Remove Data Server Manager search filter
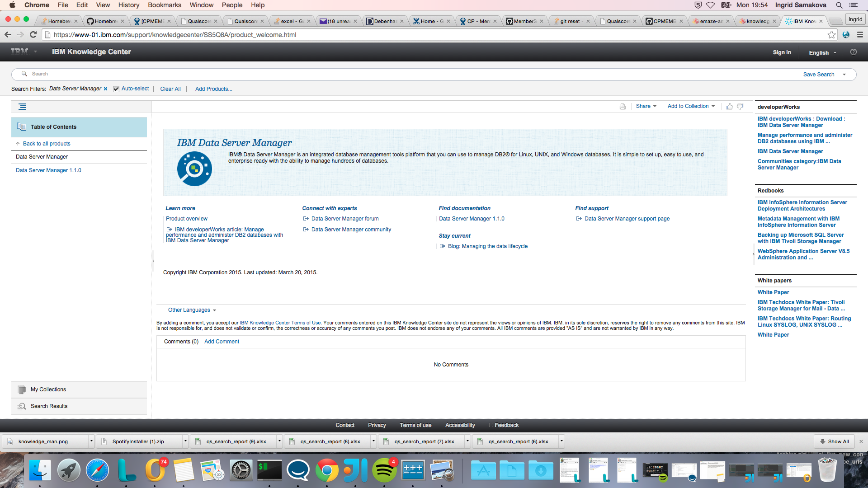The width and height of the screenshot is (868, 488). (105, 89)
